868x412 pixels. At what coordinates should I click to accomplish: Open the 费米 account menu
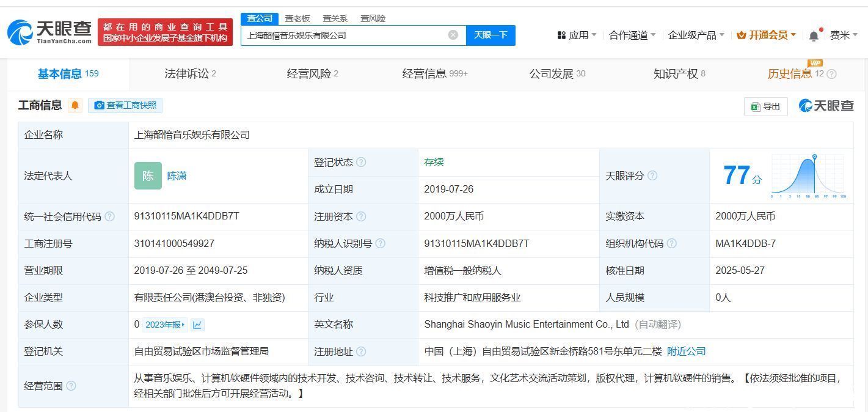click(844, 35)
